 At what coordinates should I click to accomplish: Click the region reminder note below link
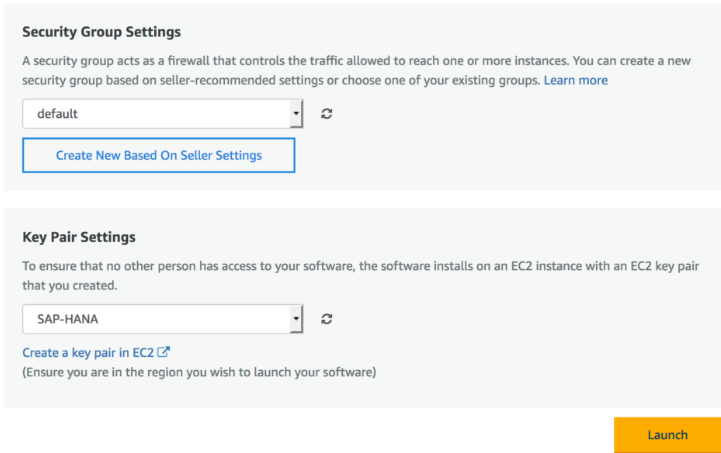point(199,372)
